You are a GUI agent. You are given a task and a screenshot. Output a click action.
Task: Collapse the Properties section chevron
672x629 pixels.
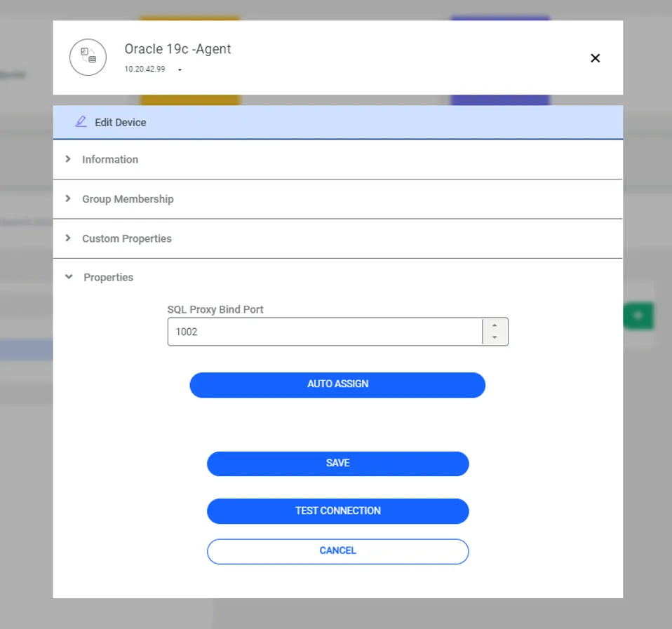pyautogui.click(x=69, y=277)
